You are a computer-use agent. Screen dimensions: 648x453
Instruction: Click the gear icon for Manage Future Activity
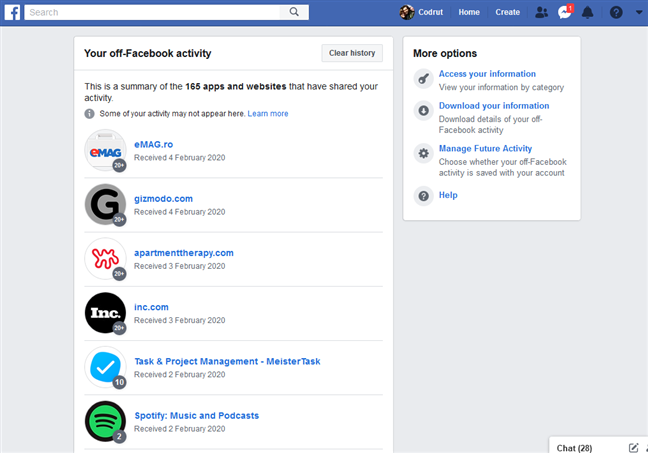(x=423, y=153)
